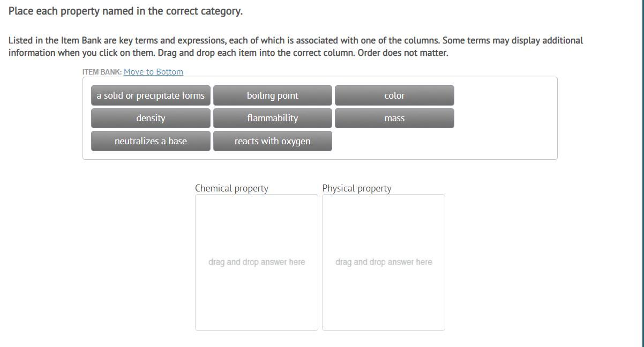Click the 'Place each property named' heading
The height and width of the screenshot is (347, 644).
click(125, 11)
